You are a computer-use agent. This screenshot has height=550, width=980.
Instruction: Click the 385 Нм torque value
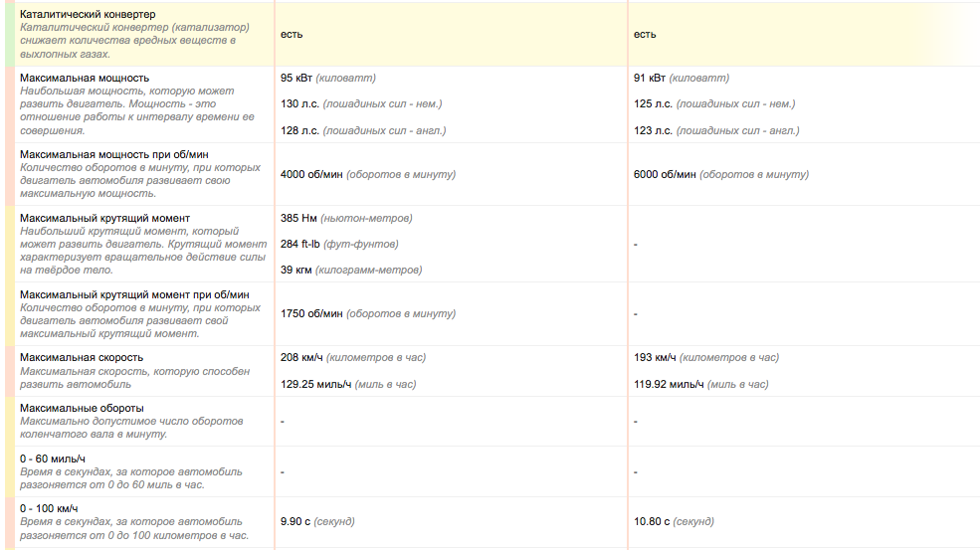click(298, 218)
